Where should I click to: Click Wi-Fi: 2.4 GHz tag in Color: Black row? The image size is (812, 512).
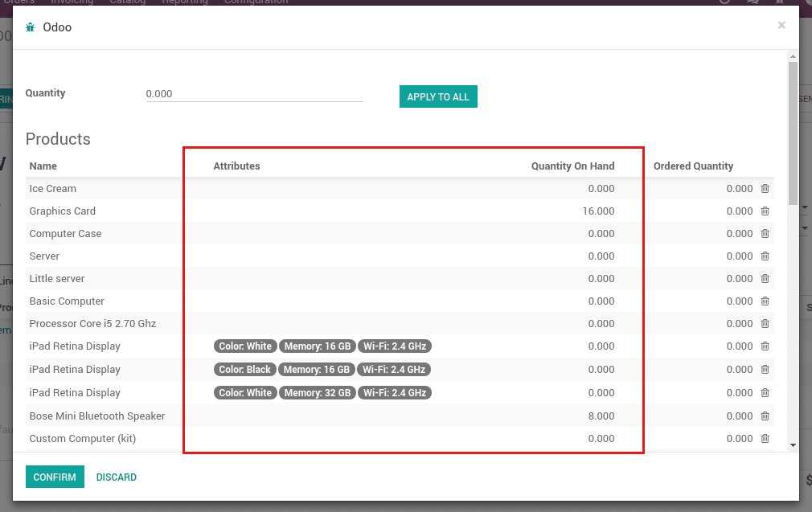(394, 369)
